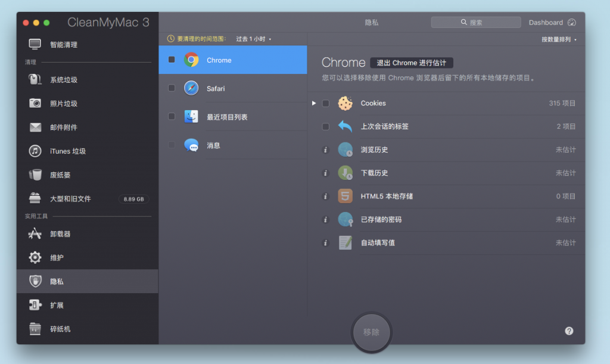Click the Maintenance (维护) gear icon
This screenshot has height=364, width=610.
coord(35,257)
